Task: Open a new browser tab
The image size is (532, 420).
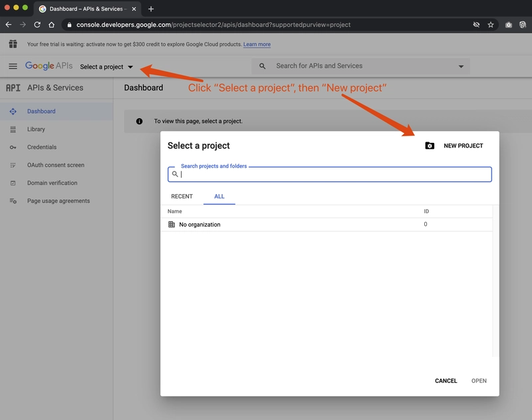Action: [x=151, y=9]
